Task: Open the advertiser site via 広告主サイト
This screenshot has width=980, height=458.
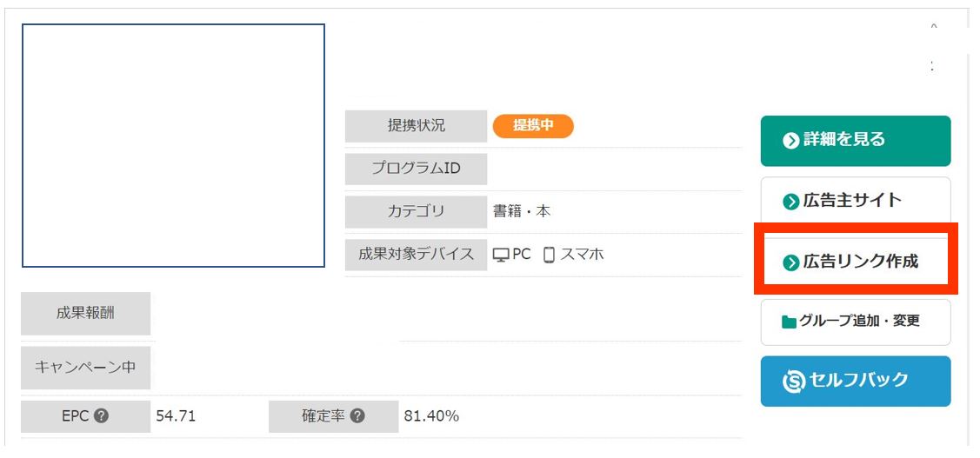Action: [855, 201]
